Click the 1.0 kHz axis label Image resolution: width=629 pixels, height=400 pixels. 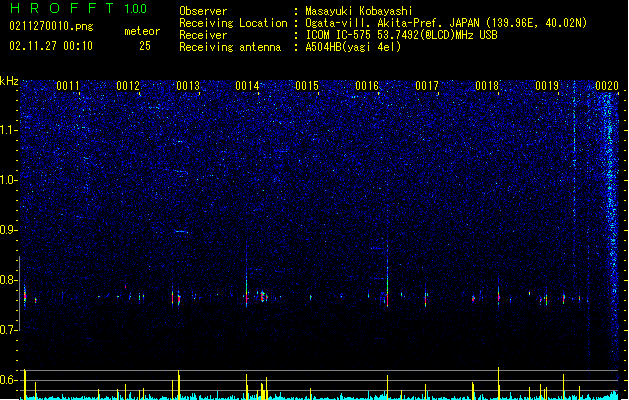click(x=9, y=180)
